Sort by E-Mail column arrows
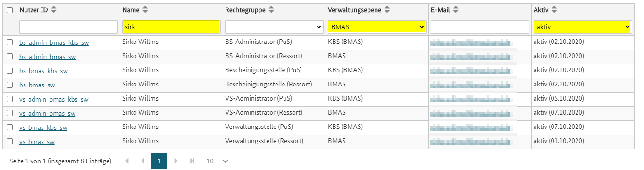The width and height of the screenshot is (644, 170). pos(456,10)
